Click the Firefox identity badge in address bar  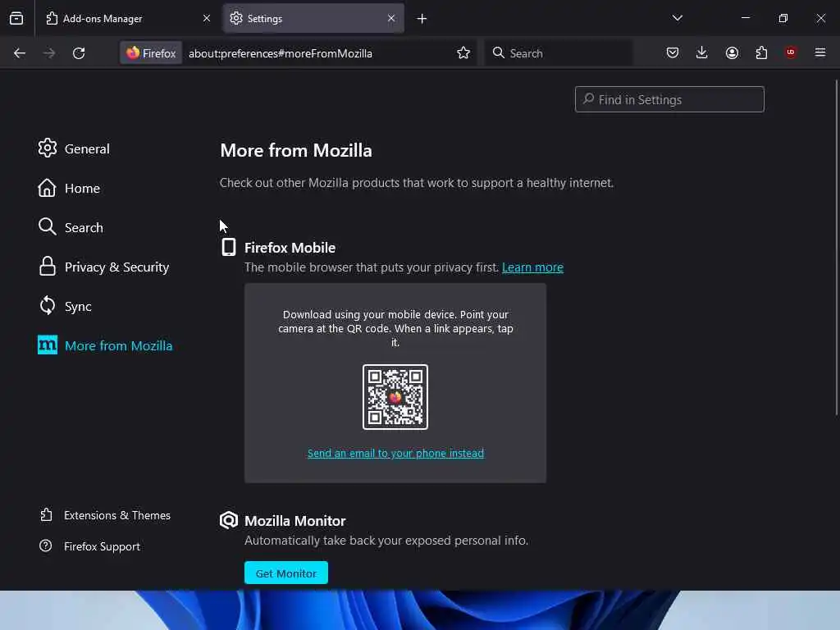(151, 53)
